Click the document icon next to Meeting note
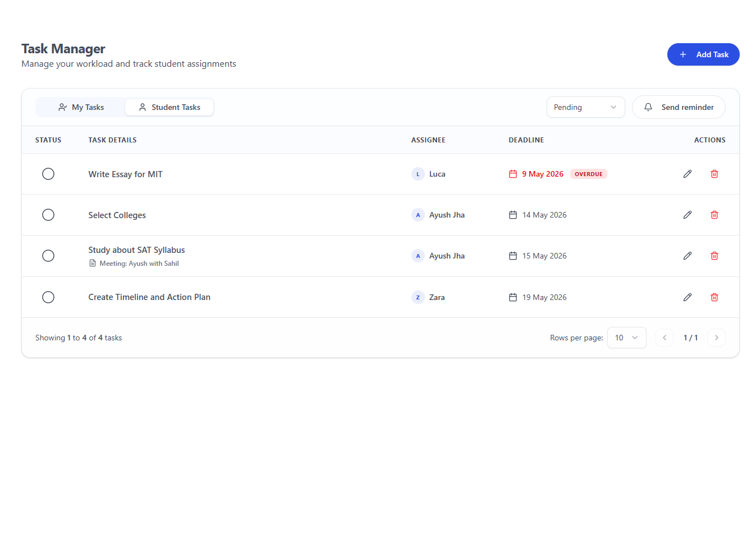Image resolution: width=756 pixels, height=540 pixels. coord(93,263)
